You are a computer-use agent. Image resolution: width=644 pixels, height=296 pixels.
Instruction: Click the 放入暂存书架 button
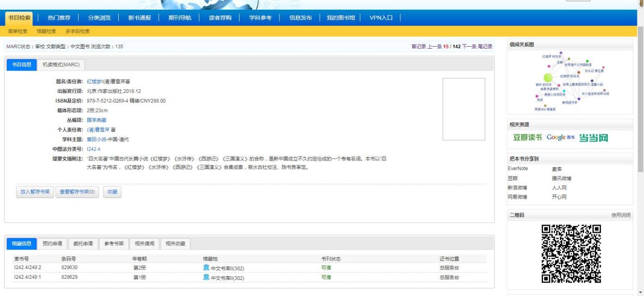pos(35,192)
